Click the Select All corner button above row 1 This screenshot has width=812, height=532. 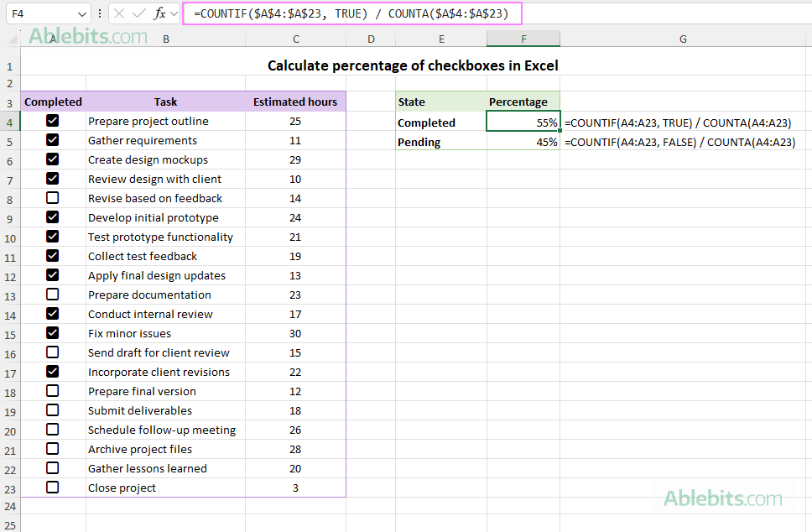11,39
